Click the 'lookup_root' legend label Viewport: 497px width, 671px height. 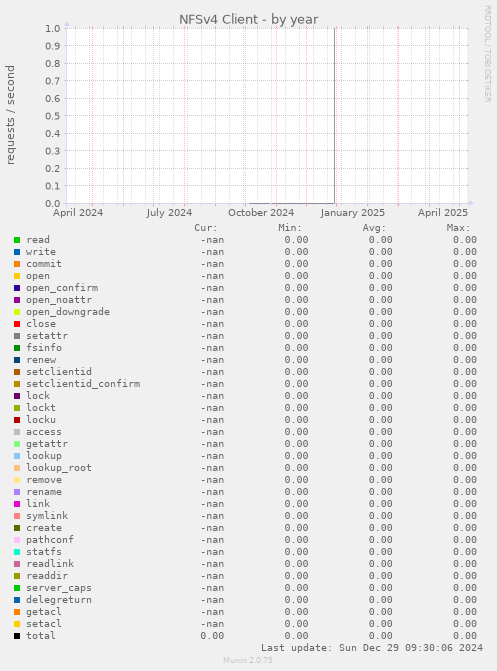point(59,468)
